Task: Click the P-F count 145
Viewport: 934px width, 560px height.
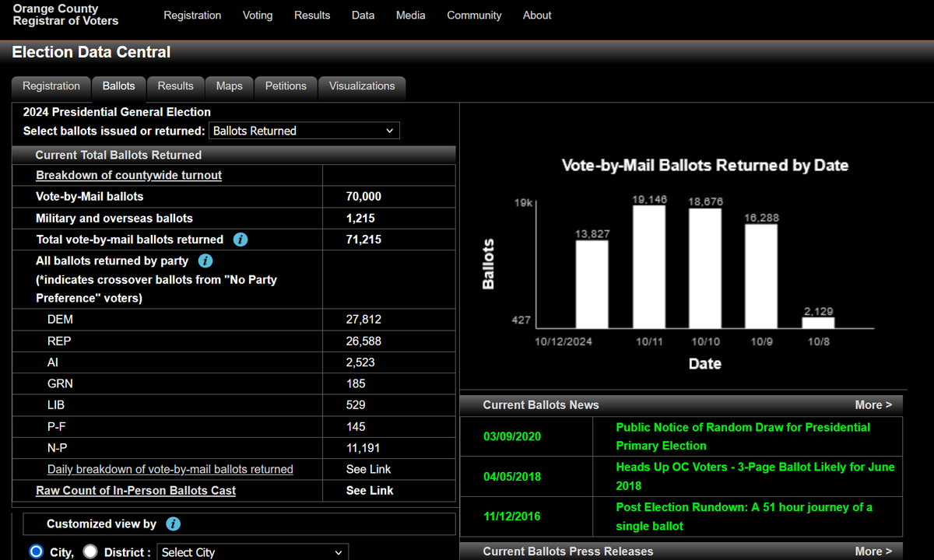Action: [x=356, y=427]
